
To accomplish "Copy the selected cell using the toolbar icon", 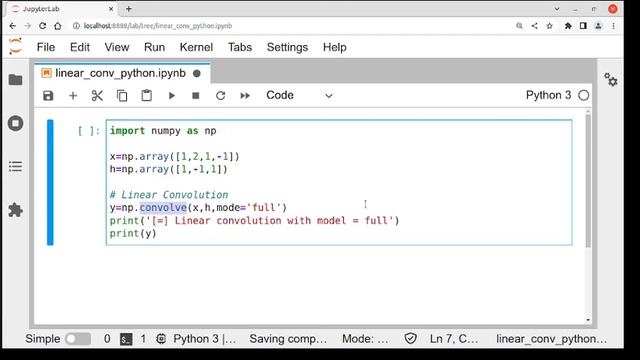I will pyautogui.click(x=122, y=96).
